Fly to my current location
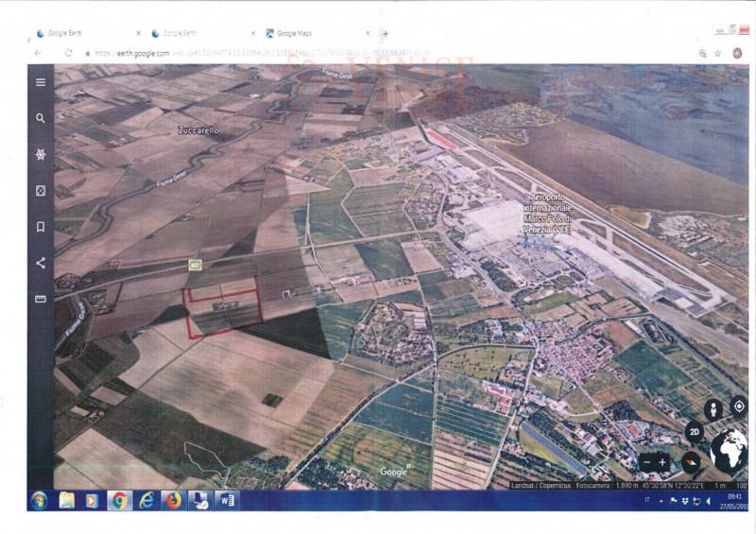The image size is (756, 534). pos(738,406)
